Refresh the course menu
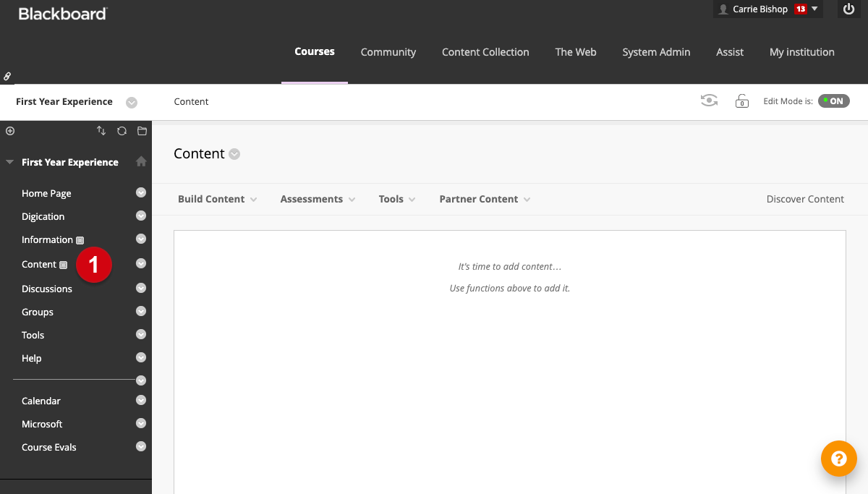Viewport: 868px width, 494px height. pos(122,131)
